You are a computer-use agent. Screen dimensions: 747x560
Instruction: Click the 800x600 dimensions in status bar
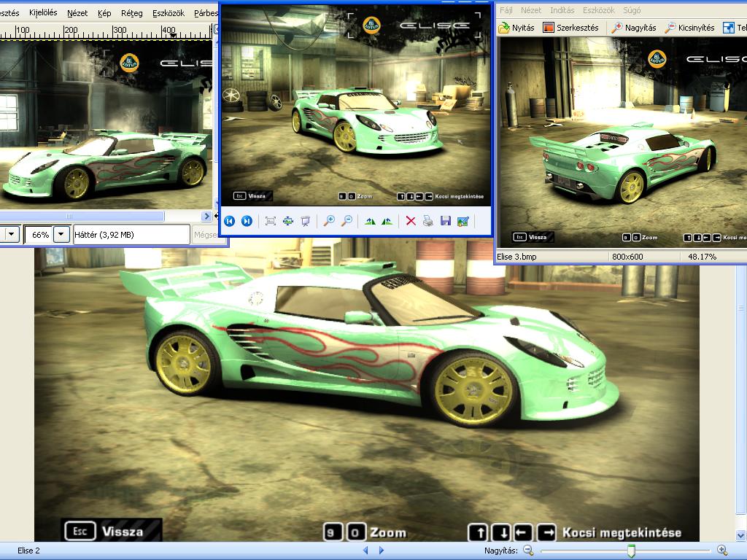(627, 257)
